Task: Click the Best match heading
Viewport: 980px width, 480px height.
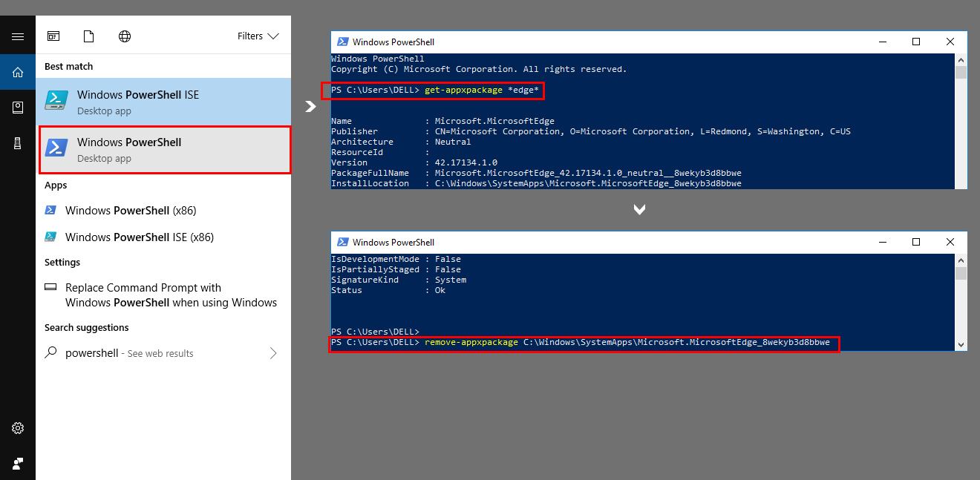Action: pyautogui.click(x=68, y=66)
